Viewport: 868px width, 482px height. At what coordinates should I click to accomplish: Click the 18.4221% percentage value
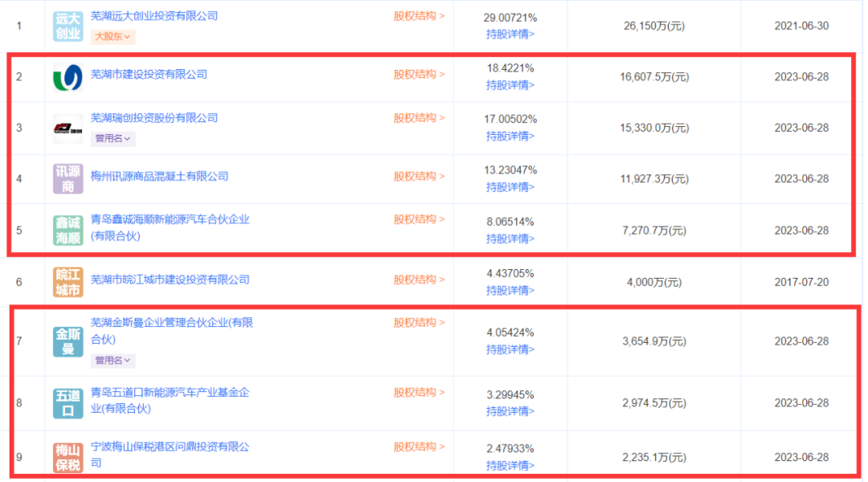pyautogui.click(x=510, y=68)
